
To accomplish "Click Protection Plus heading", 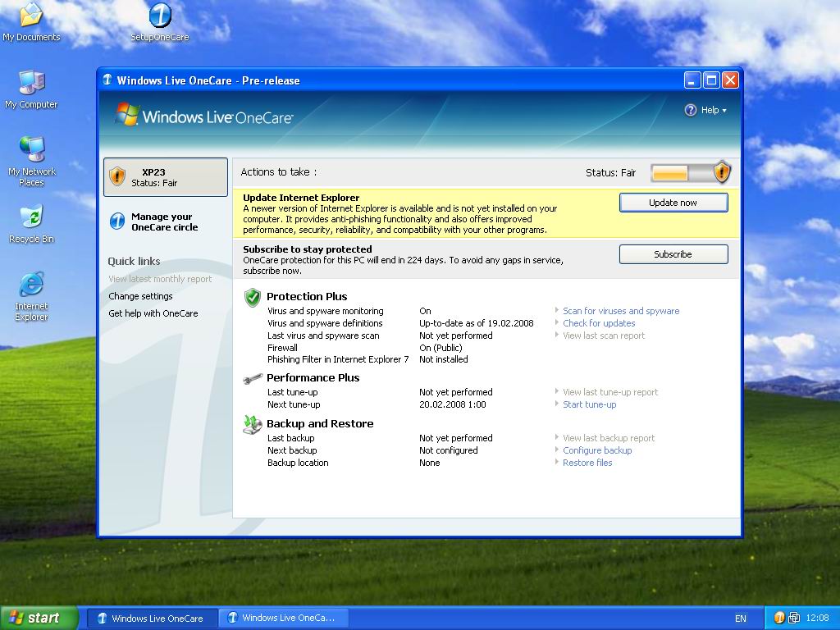I will point(307,296).
